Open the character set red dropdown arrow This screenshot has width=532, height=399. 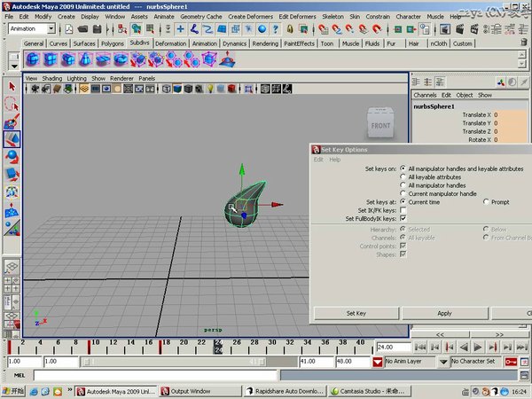pyautogui.click(x=378, y=362)
